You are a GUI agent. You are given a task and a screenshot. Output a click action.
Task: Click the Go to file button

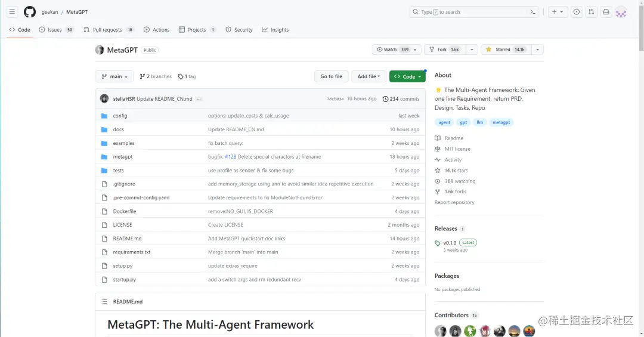(331, 76)
